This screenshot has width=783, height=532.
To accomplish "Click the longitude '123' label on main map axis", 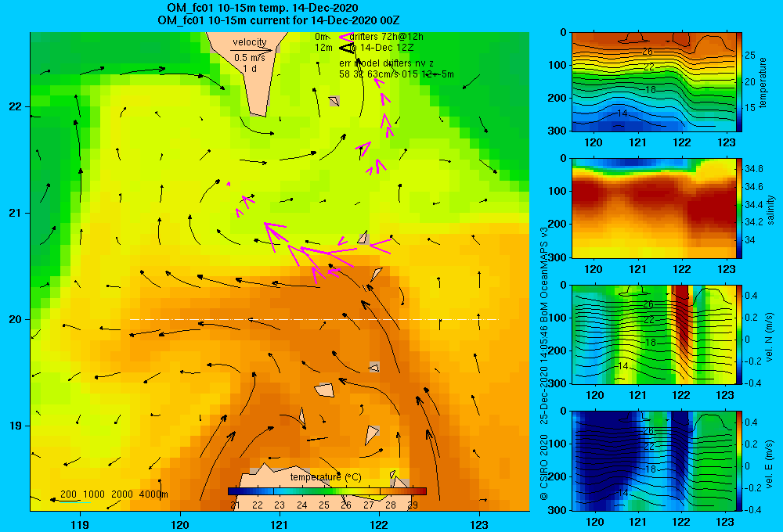I will coord(479,525).
